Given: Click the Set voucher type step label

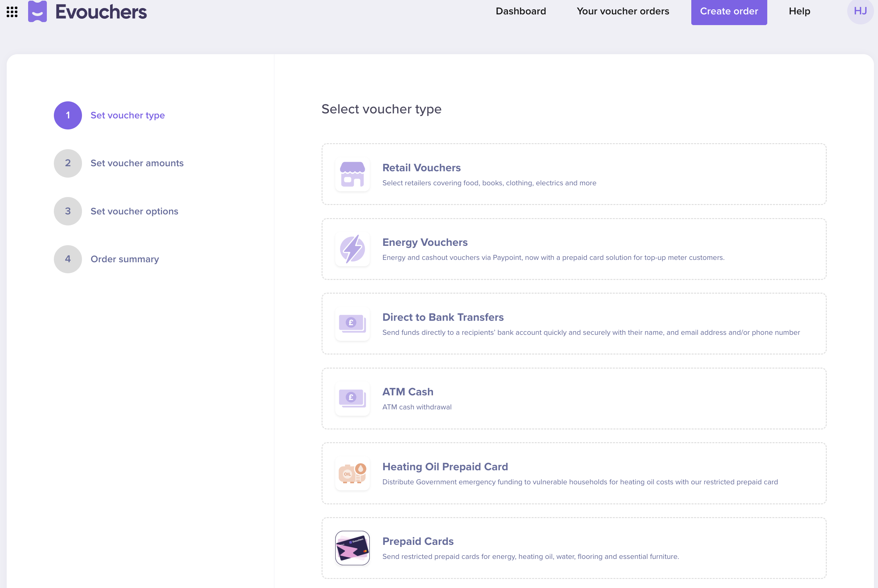Looking at the screenshot, I should (x=127, y=115).
